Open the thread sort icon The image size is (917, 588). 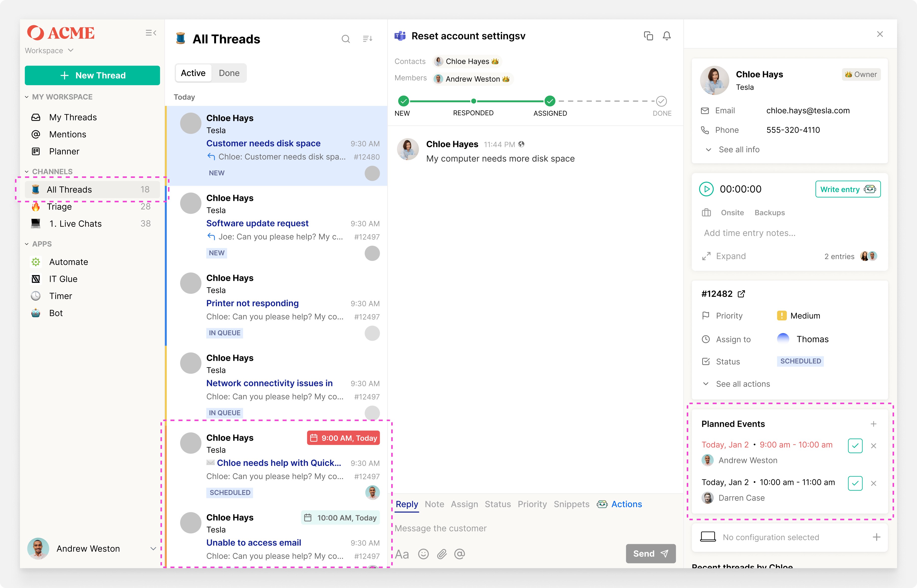pyautogui.click(x=367, y=39)
